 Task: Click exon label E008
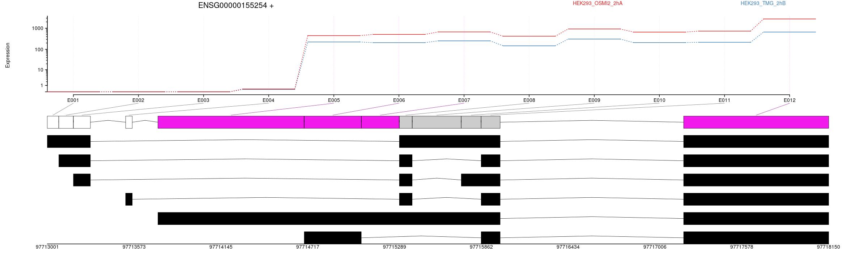coord(529,100)
